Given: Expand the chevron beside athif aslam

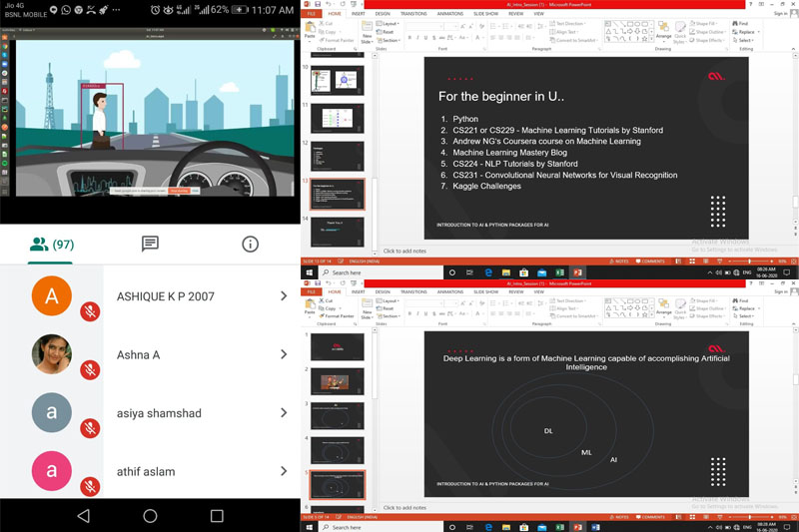Looking at the screenshot, I should click(x=284, y=471).
